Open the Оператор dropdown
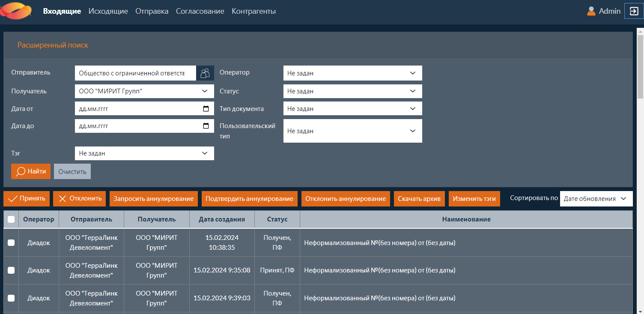The width and height of the screenshot is (644, 314). click(x=353, y=73)
